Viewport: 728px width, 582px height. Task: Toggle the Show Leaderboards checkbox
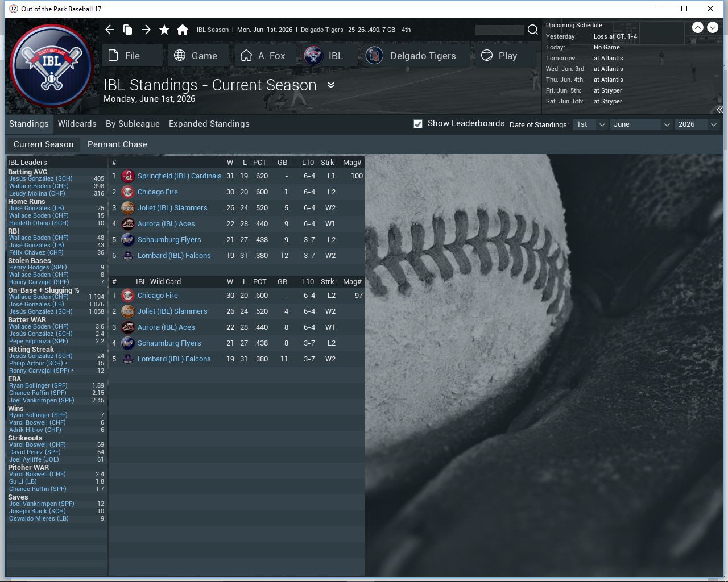click(x=418, y=124)
